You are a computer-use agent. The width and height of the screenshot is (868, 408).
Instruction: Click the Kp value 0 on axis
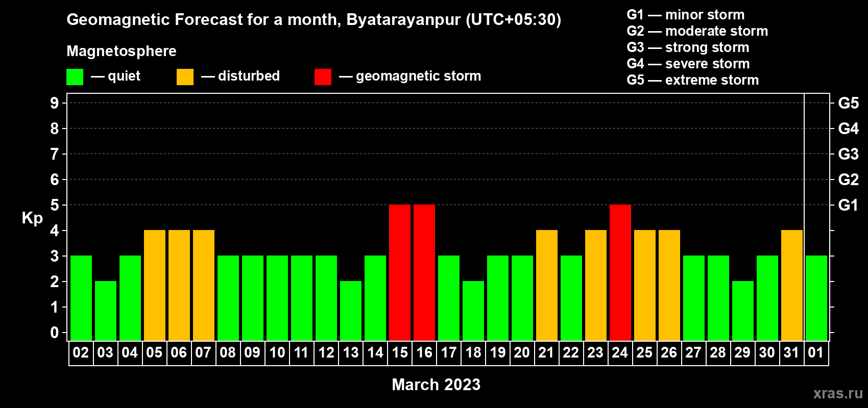point(55,333)
